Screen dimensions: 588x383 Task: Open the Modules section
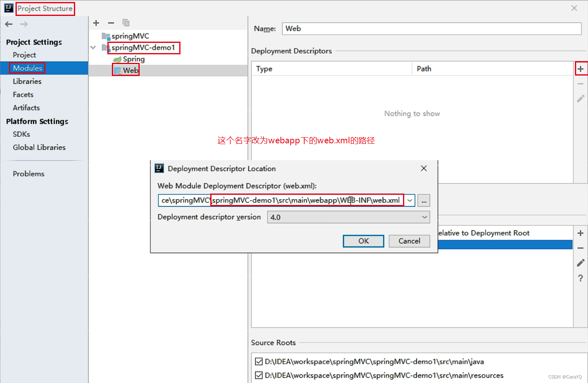coord(27,68)
